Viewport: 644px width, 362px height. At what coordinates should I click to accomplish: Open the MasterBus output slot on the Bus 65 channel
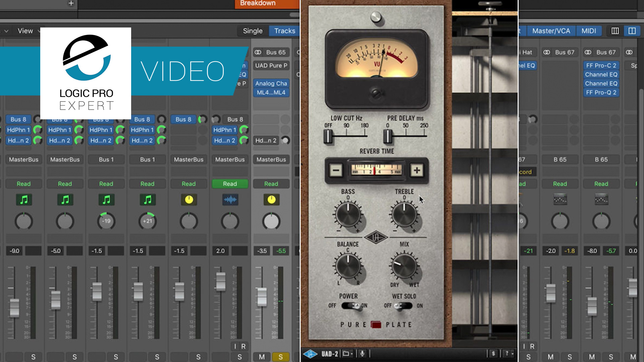coord(271,160)
